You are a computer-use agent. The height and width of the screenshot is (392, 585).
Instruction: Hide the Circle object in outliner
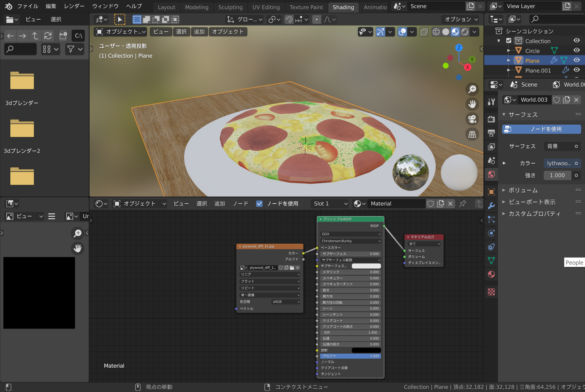coord(576,51)
